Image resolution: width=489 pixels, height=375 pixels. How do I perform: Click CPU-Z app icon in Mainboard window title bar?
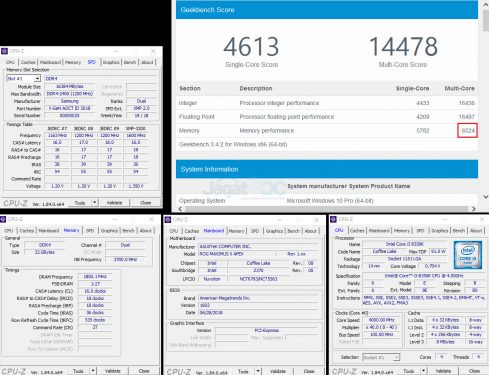pyautogui.click(x=168, y=220)
